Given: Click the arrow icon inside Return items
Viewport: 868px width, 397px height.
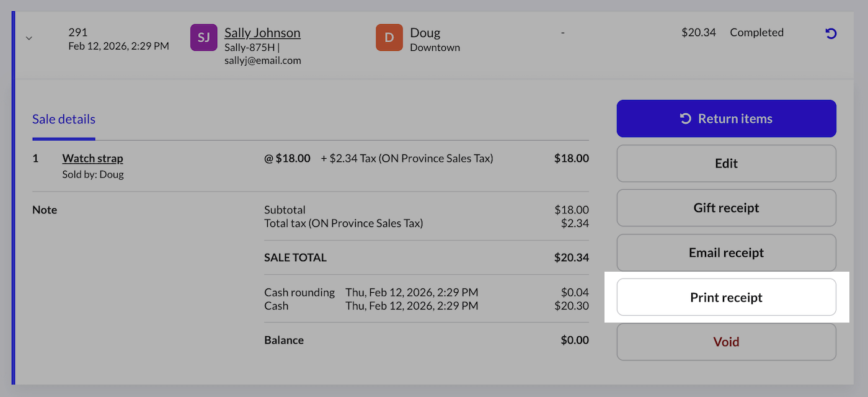Looking at the screenshot, I should 686,118.
